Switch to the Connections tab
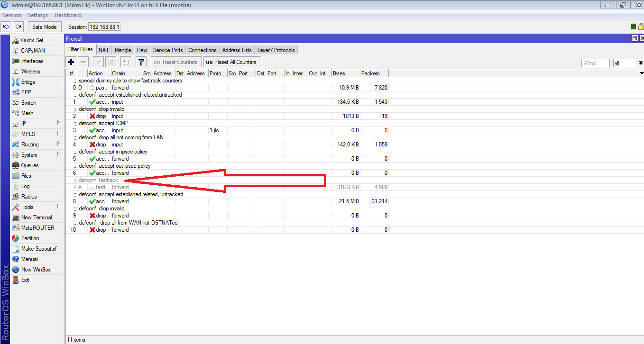This screenshot has height=344, width=644. click(202, 50)
